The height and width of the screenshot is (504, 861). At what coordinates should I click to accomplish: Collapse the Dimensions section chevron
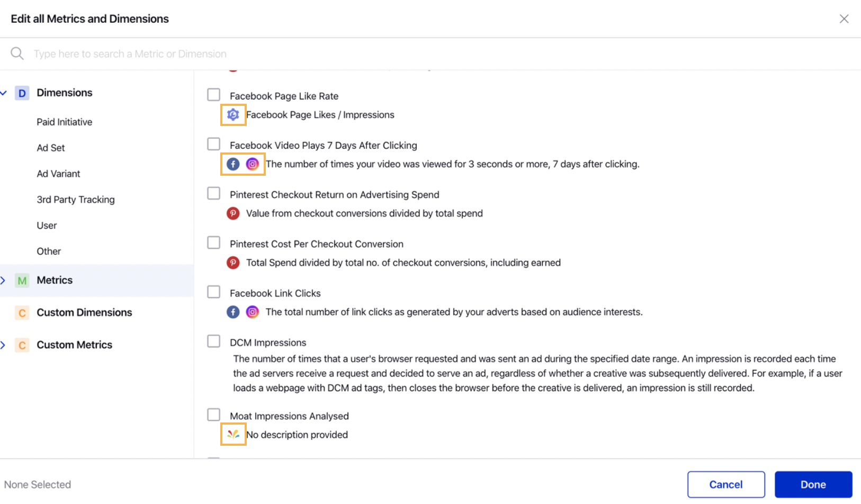[4, 93]
